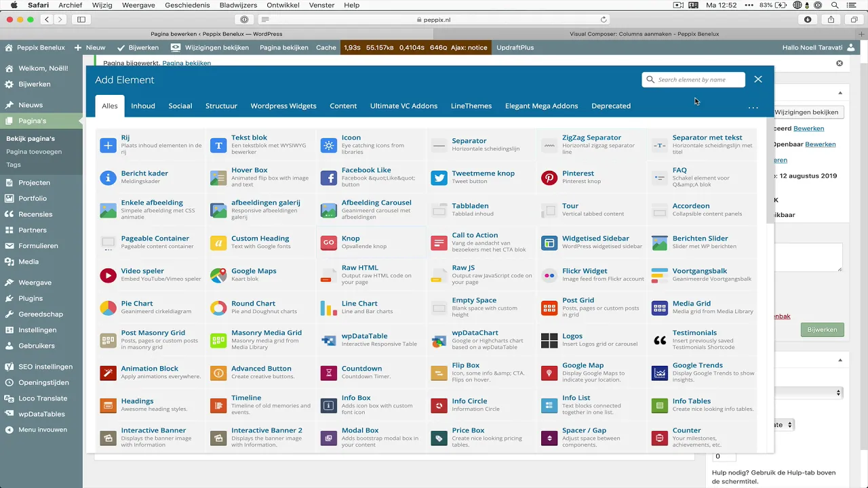Add the Post Grid element icon

549,308
